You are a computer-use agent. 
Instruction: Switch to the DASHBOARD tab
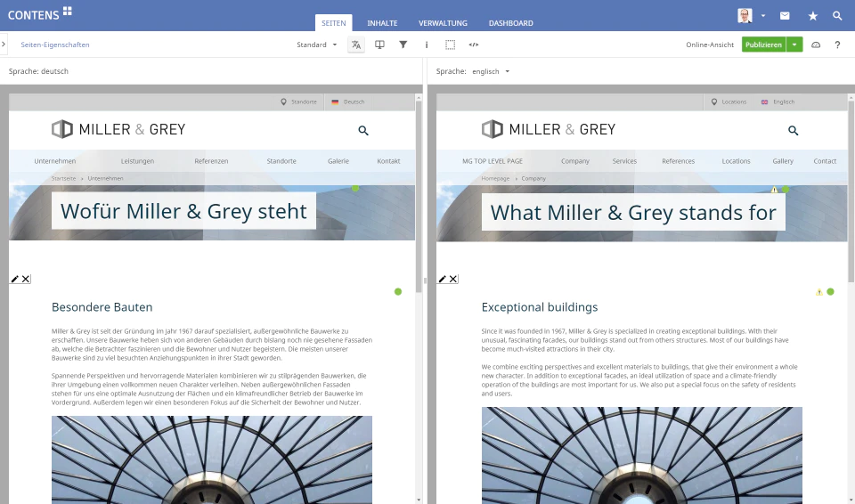coord(511,23)
